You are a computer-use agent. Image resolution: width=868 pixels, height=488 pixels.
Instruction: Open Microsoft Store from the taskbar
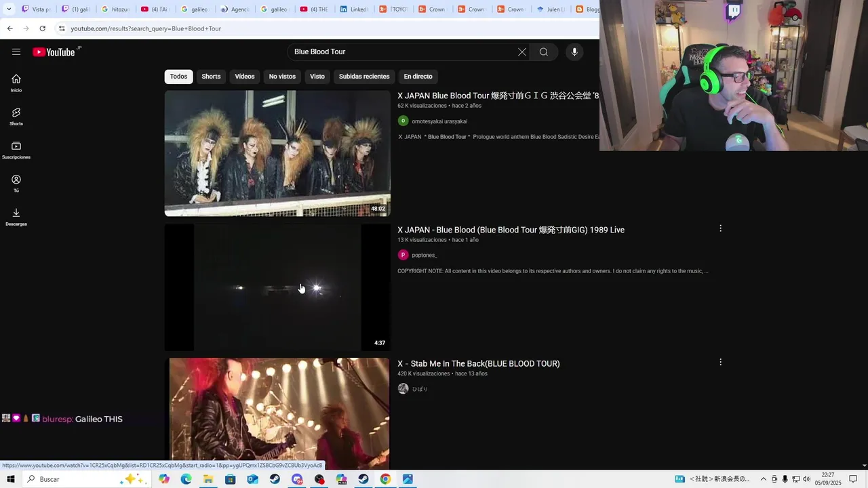point(231,479)
